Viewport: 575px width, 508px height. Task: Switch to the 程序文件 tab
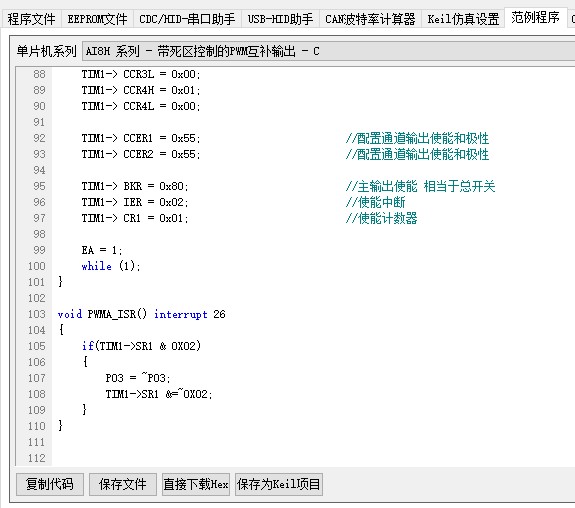[x=32, y=19]
